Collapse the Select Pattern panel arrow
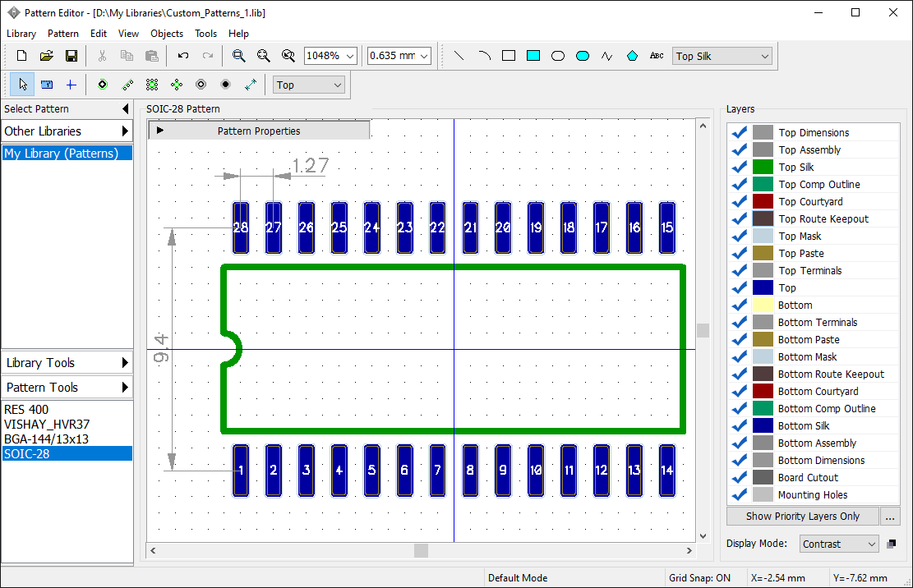 125,108
